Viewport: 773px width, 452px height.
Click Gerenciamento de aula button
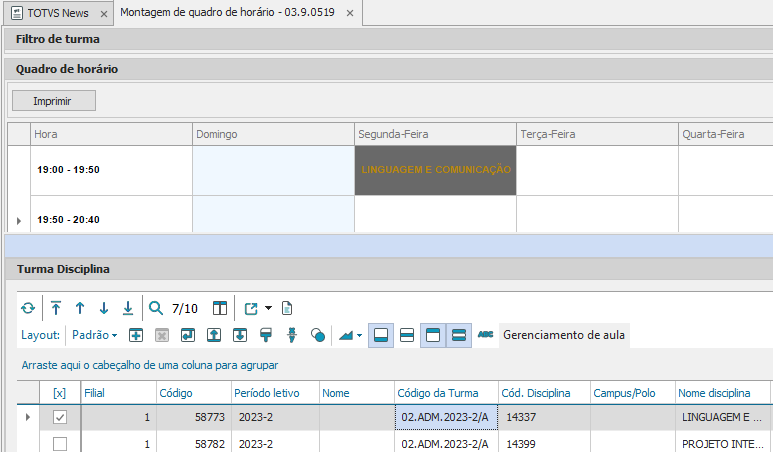coord(564,335)
